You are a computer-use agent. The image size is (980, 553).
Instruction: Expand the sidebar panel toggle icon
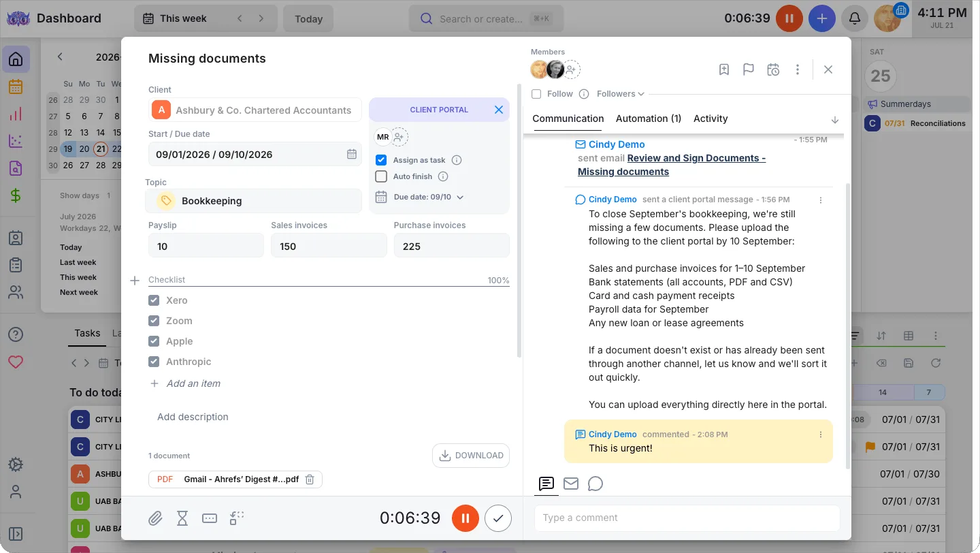click(16, 534)
